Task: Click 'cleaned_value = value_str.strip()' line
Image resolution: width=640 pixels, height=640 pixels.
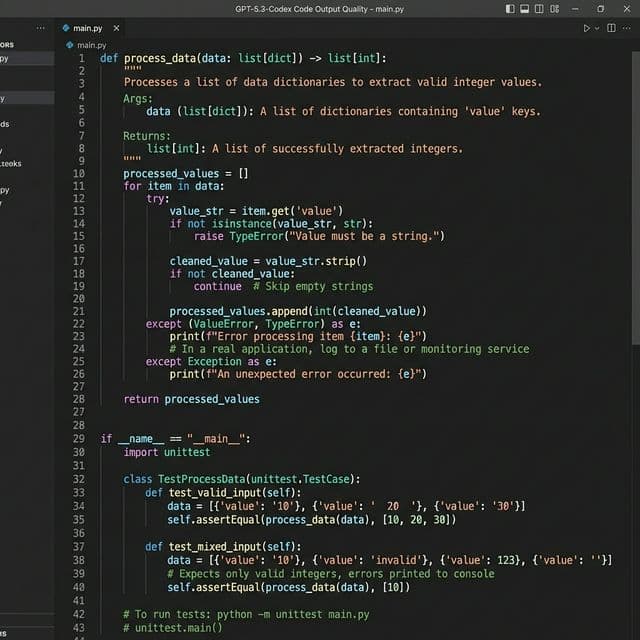Action: pos(268,261)
